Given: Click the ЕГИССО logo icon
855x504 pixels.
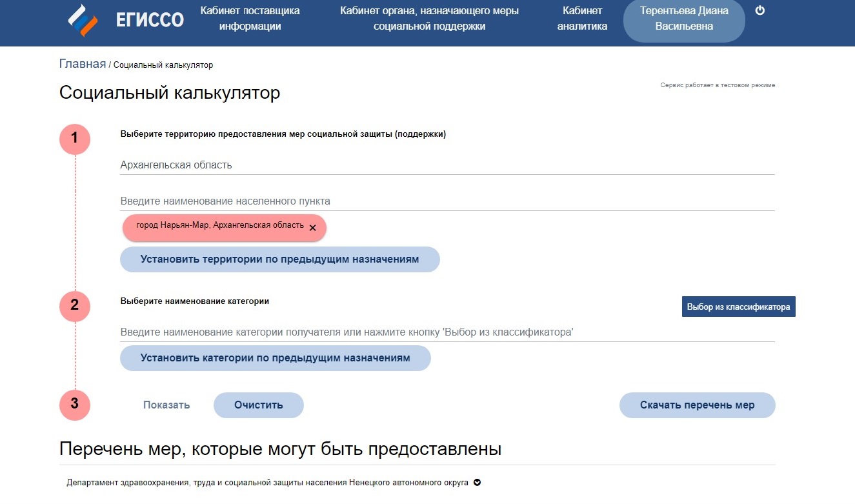Looking at the screenshot, I should (x=83, y=19).
